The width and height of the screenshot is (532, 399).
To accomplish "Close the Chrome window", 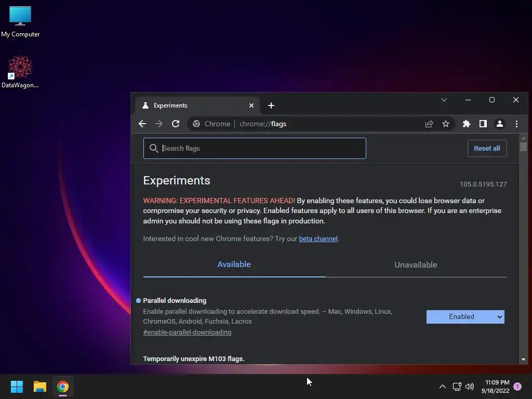I will pyautogui.click(x=516, y=100).
